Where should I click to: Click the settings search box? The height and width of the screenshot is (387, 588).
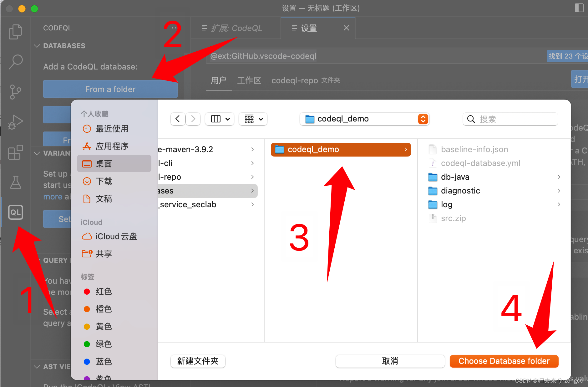point(375,56)
